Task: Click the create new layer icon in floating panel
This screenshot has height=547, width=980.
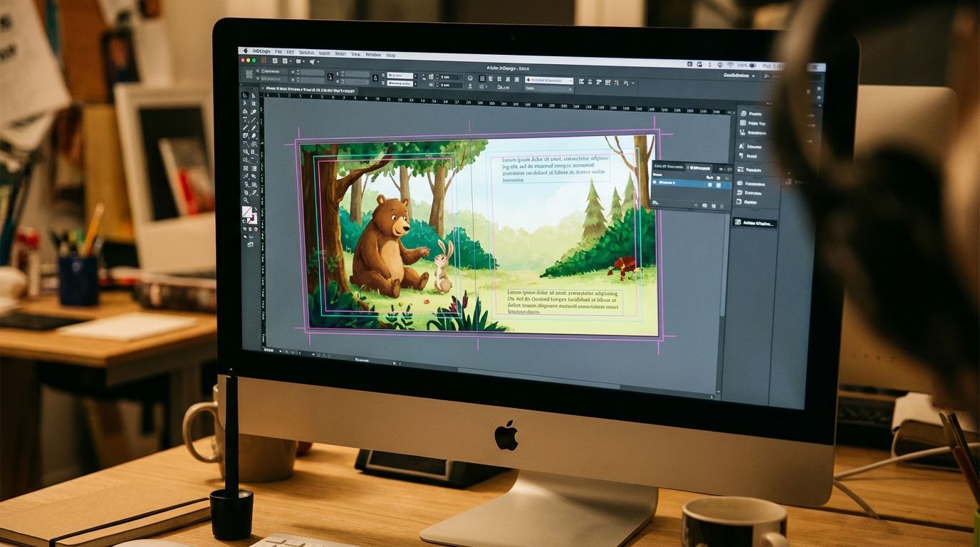Action: tap(714, 206)
